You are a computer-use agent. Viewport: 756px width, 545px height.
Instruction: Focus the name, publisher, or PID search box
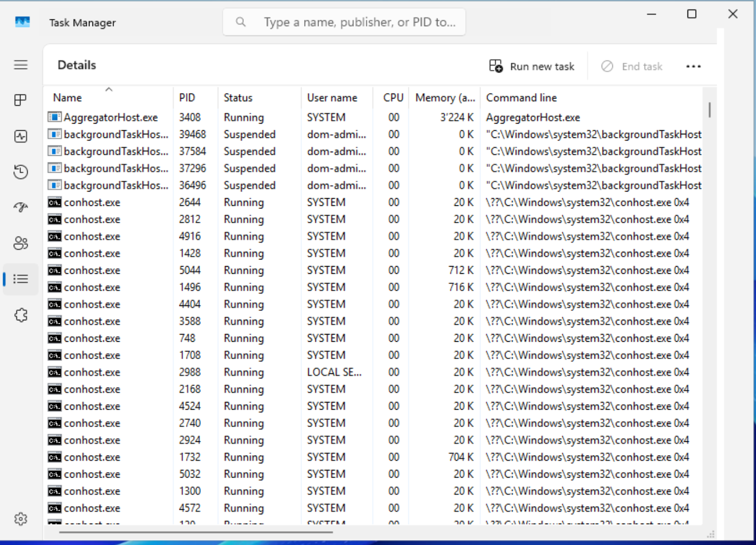(344, 22)
